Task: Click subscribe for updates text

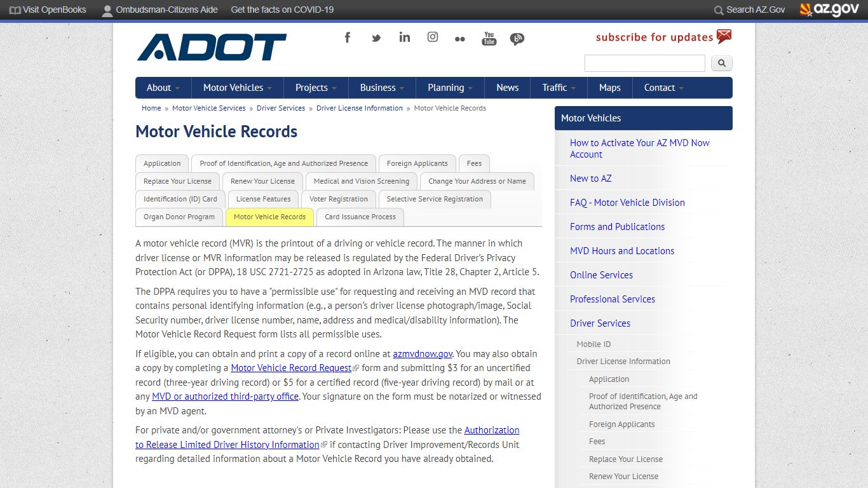Action: click(654, 37)
